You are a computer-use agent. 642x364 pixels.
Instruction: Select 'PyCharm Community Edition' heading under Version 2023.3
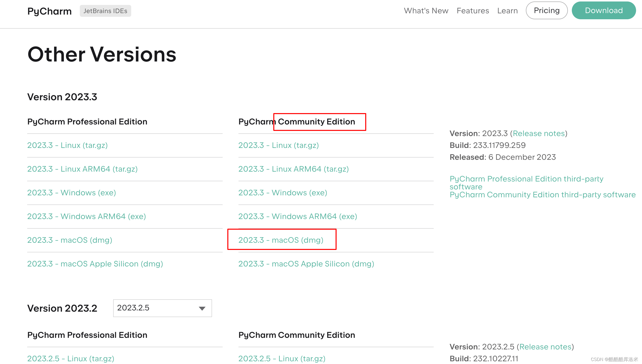(297, 122)
